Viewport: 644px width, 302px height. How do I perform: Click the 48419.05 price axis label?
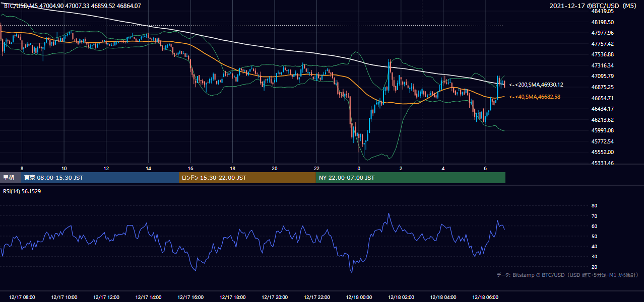point(602,11)
